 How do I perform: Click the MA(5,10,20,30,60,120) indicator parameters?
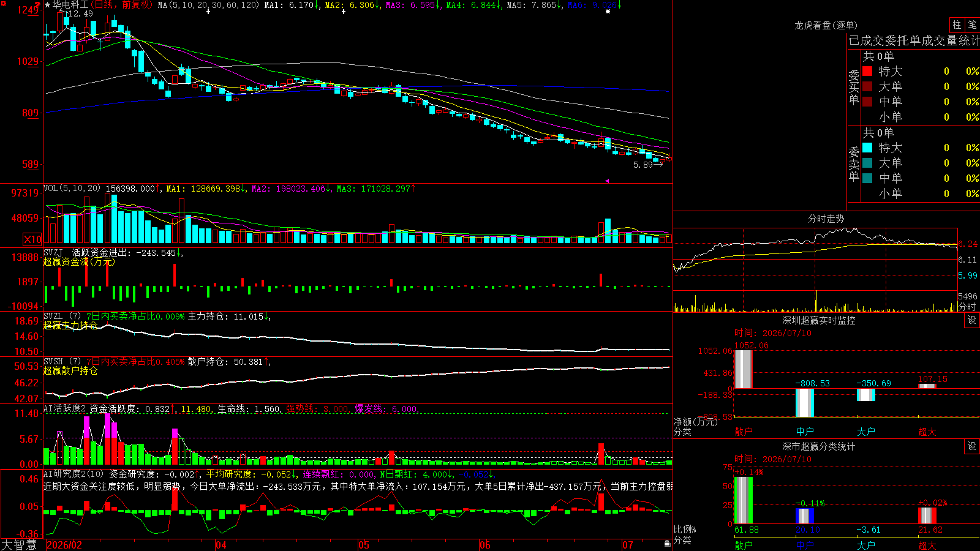(x=208, y=5)
